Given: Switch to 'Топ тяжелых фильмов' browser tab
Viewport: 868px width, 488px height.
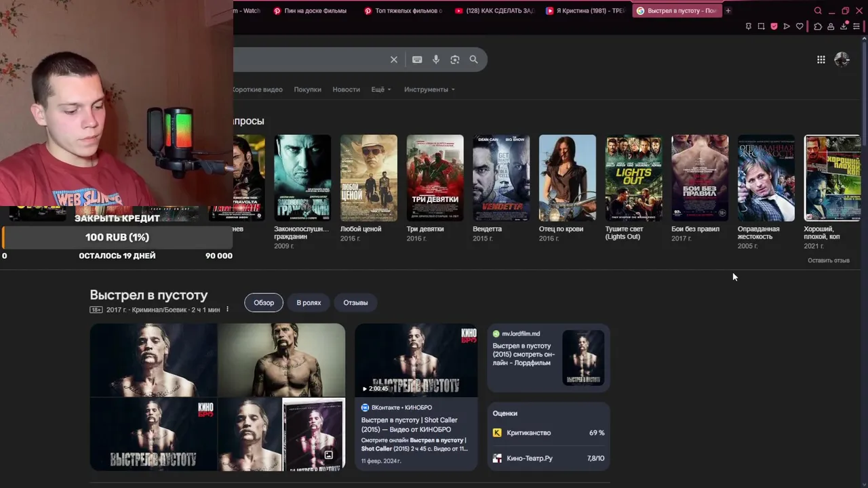Looking at the screenshot, I should [403, 11].
